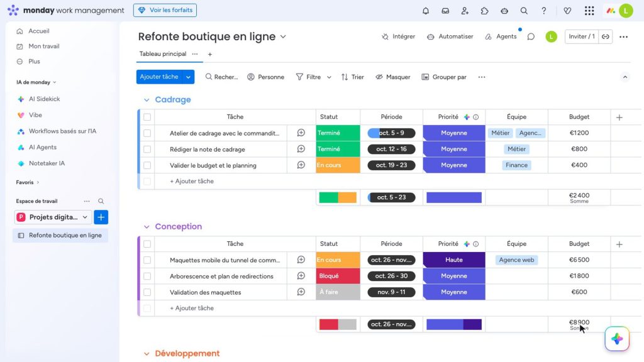
Task: Click the Voir les forfaits button
Action: [x=165, y=10]
